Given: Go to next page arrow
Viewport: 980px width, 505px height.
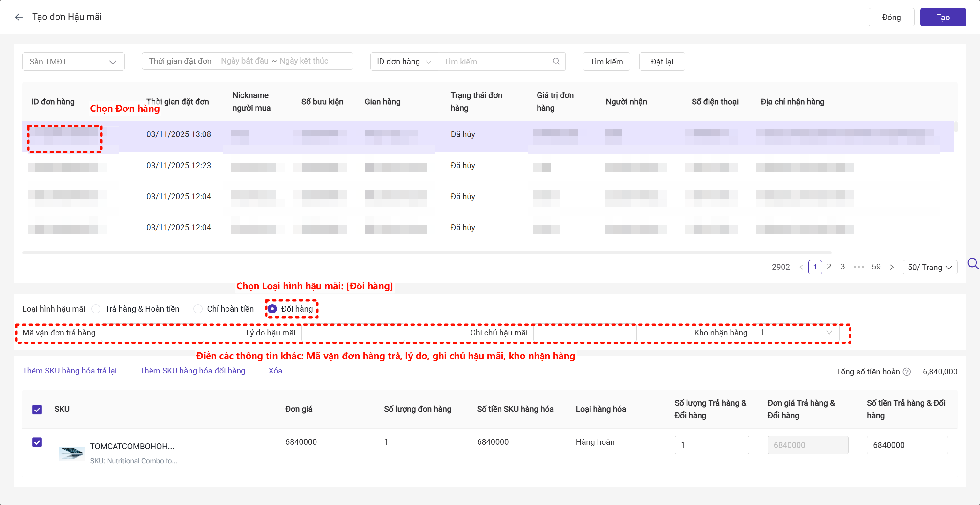Looking at the screenshot, I should click(891, 267).
